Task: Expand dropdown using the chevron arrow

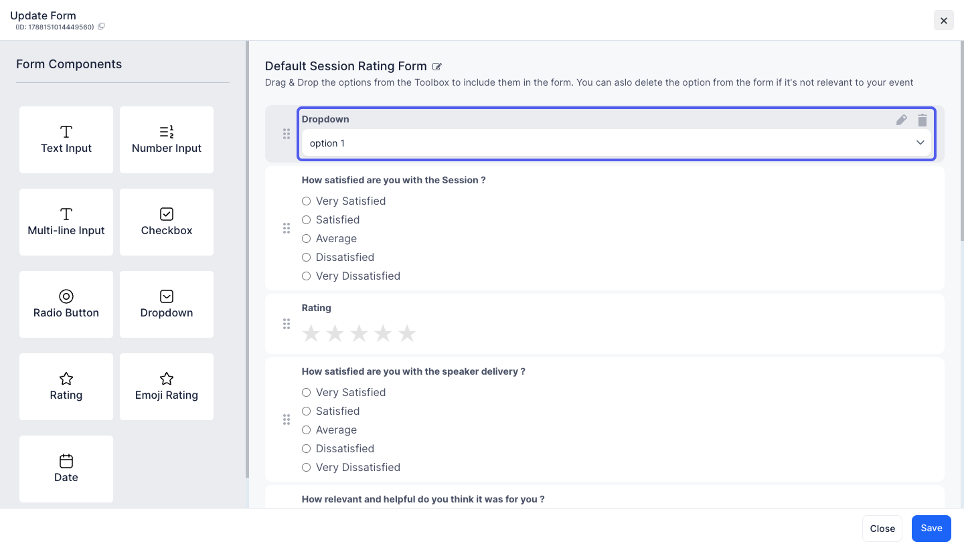Action: coord(920,143)
